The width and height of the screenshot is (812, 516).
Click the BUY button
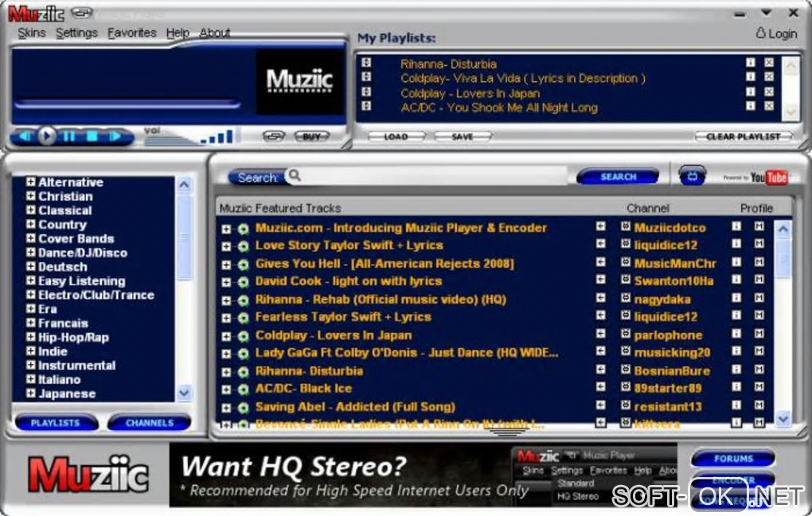(312, 137)
